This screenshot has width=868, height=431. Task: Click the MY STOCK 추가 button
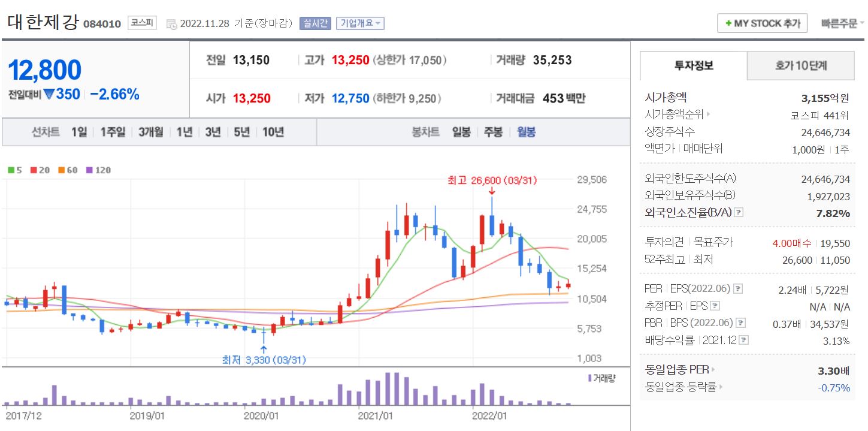tap(762, 23)
